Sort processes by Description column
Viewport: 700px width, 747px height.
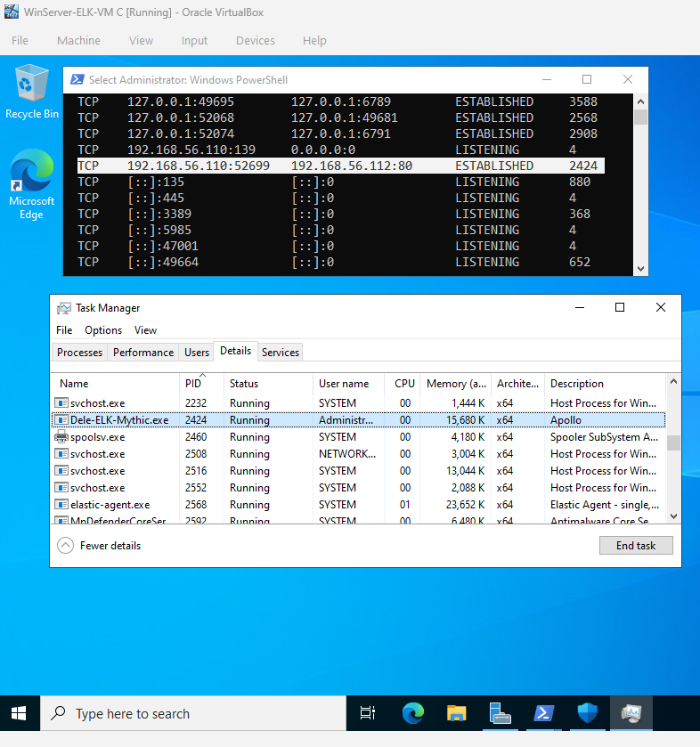605,384
